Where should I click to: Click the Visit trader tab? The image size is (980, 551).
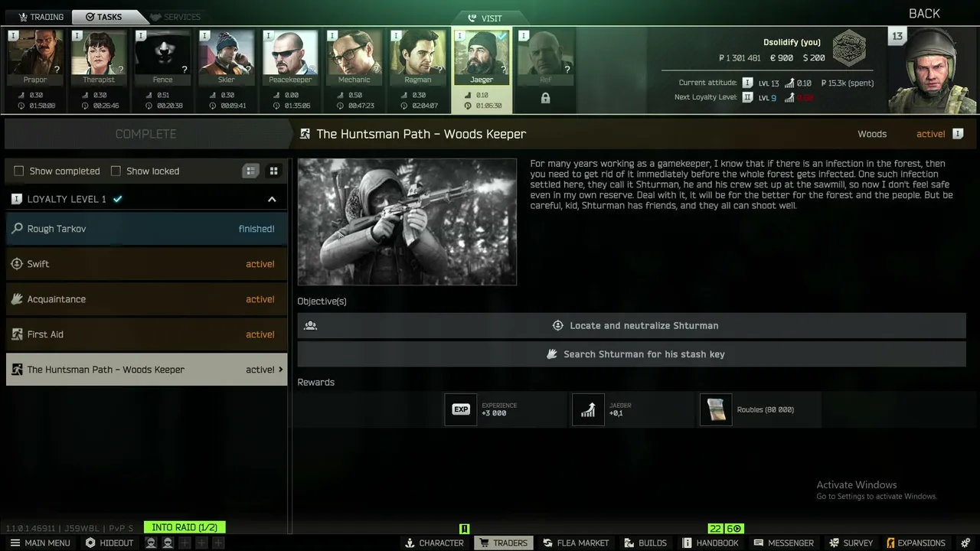[x=485, y=18]
